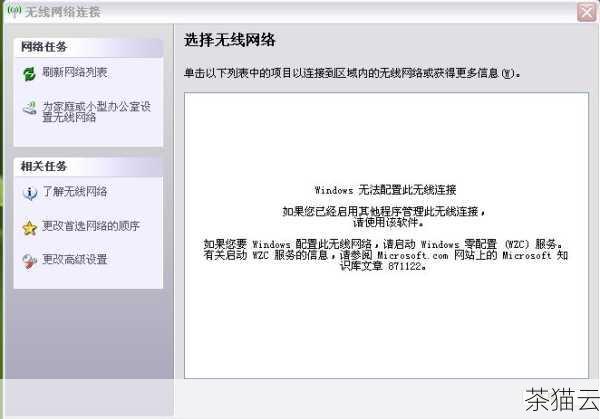Click the 网络任务 panel header
This screenshot has height=419, width=600.
click(x=88, y=47)
